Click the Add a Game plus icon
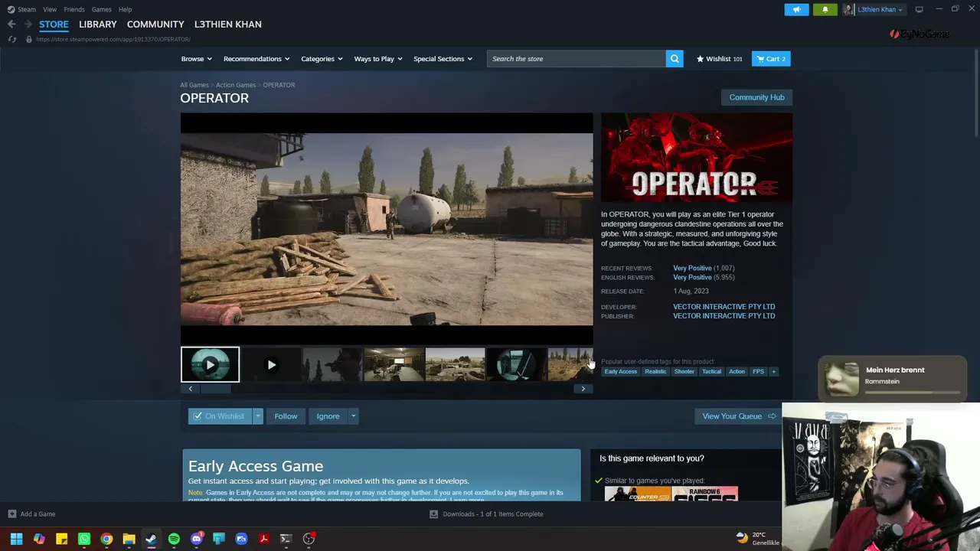Viewport: 980px width, 551px height. point(11,514)
